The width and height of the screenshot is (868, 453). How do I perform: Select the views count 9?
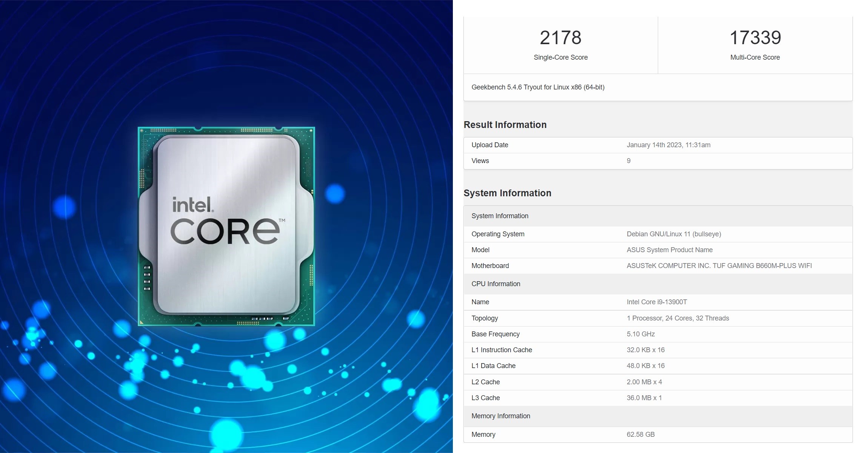629,161
